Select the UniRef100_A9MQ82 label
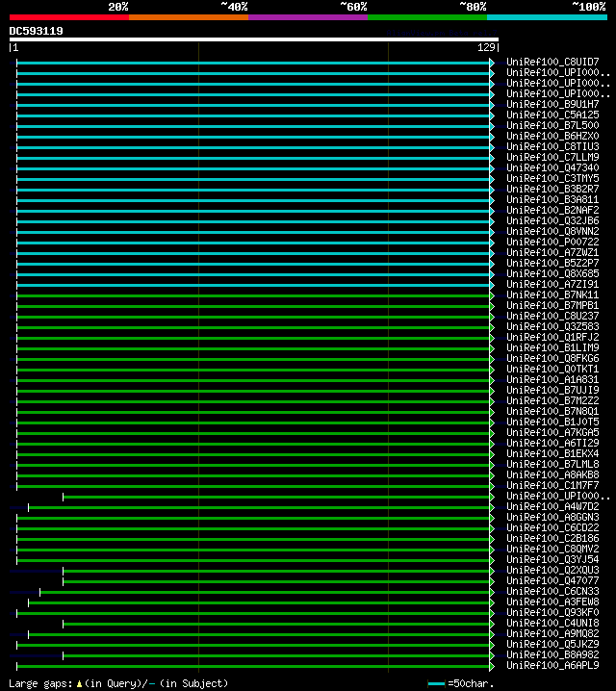Image resolution: width=616 pixels, height=691 pixels. point(552,633)
